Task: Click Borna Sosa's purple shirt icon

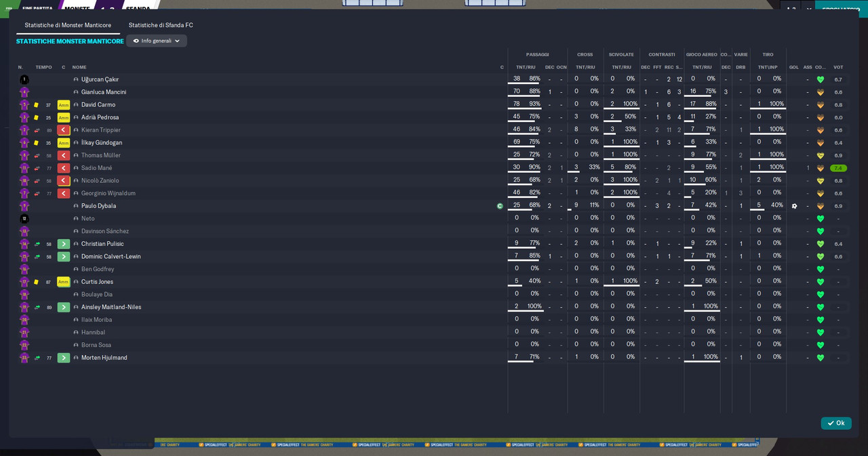Action: tap(24, 346)
